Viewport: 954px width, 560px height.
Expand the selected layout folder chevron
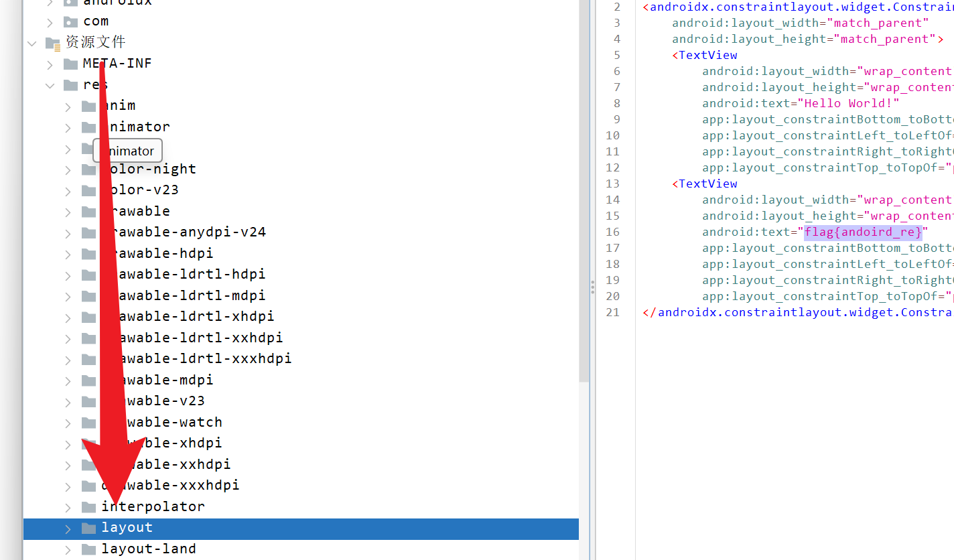[68, 529]
